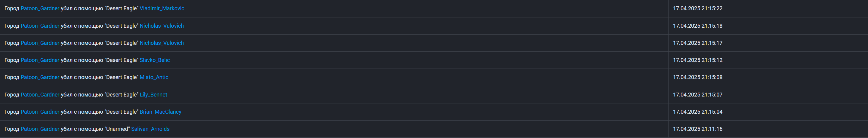Select the timestamp 17.04.2025 21:15:12
Image resolution: width=868 pixels, height=138 pixels.
pos(697,60)
